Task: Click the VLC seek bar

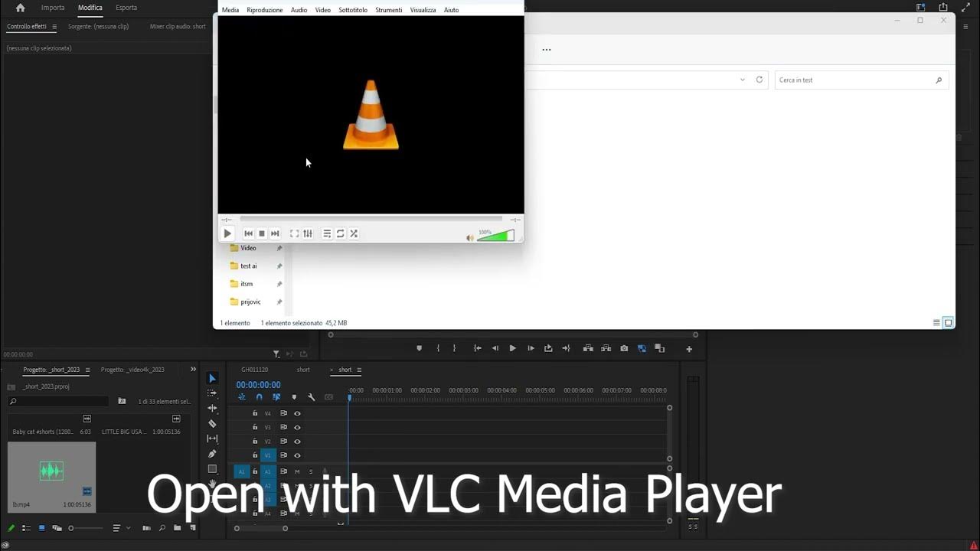Action: pyautogui.click(x=371, y=219)
